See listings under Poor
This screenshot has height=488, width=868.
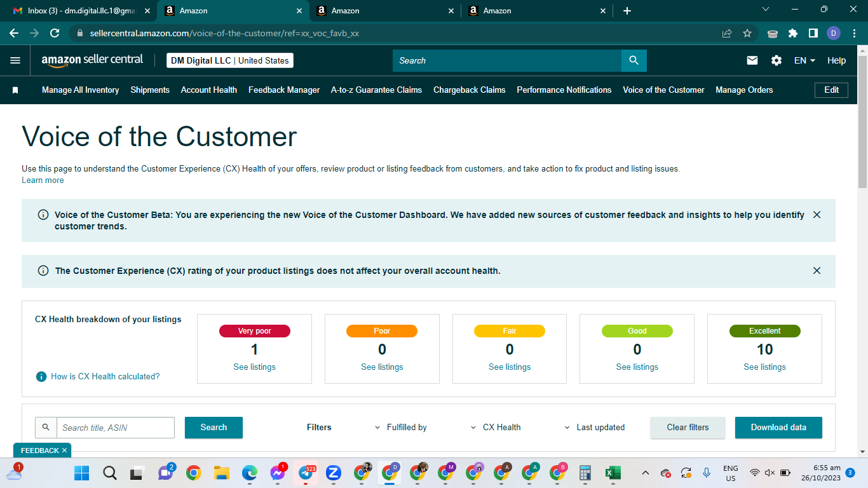pyautogui.click(x=382, y=367)
